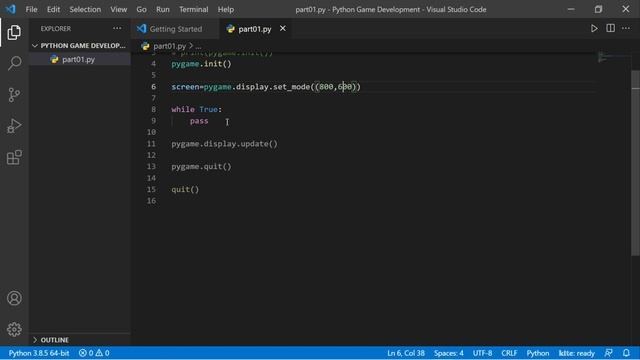Open the Terminal menu
Screen dimensions: 640x360
coord(193,9)
